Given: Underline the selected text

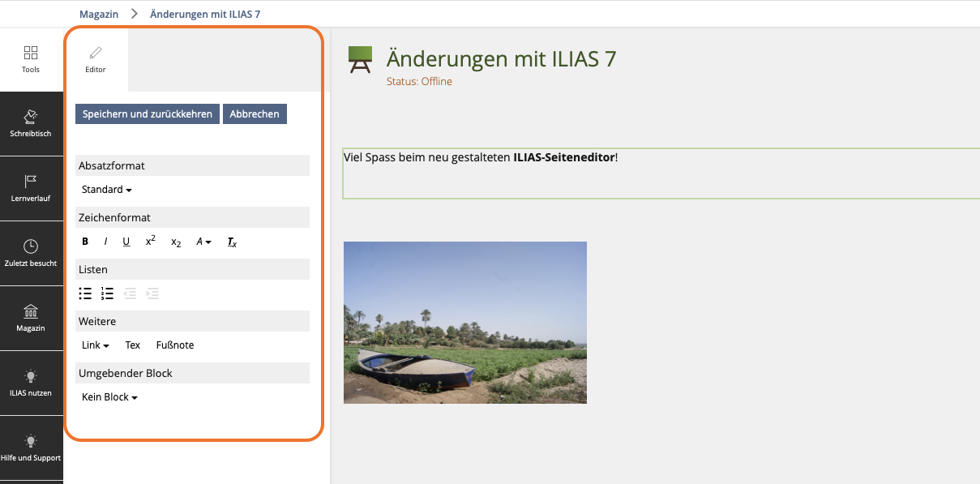Looking at the screenshot, I should pos(126,242).
